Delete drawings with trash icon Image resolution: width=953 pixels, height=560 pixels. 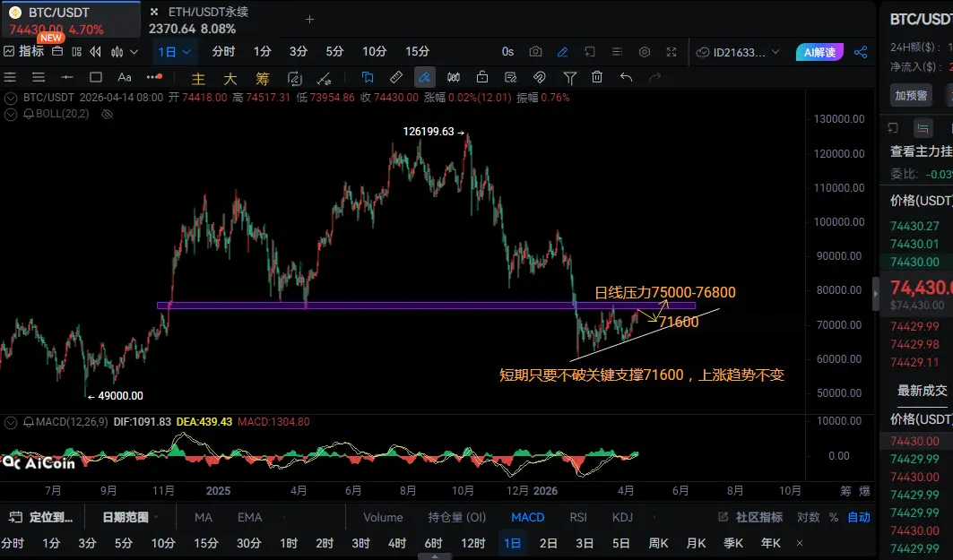click(x=597, y=77)
